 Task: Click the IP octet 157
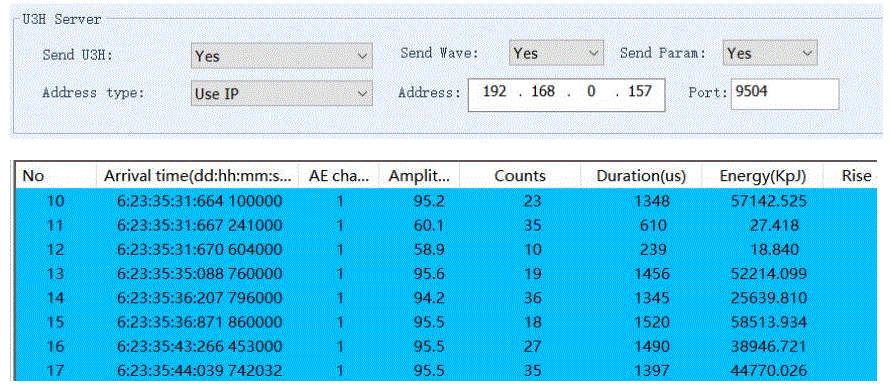(640, 91)
